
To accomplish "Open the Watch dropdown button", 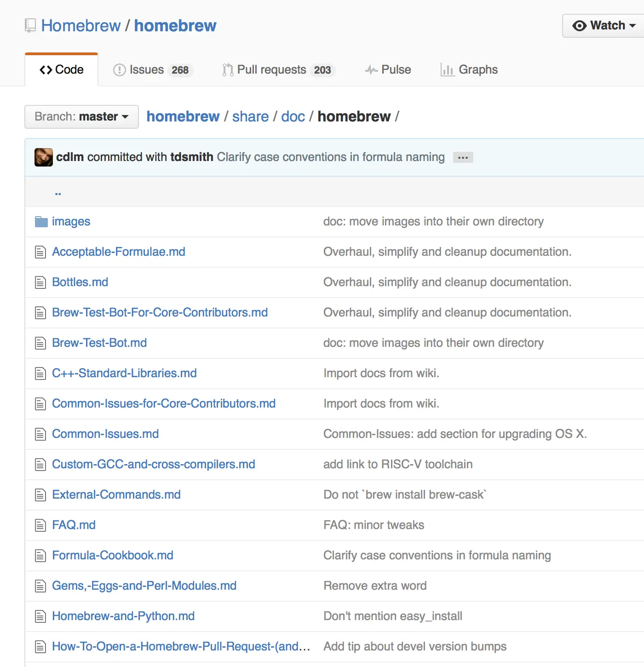I will [x=604, y=26].
